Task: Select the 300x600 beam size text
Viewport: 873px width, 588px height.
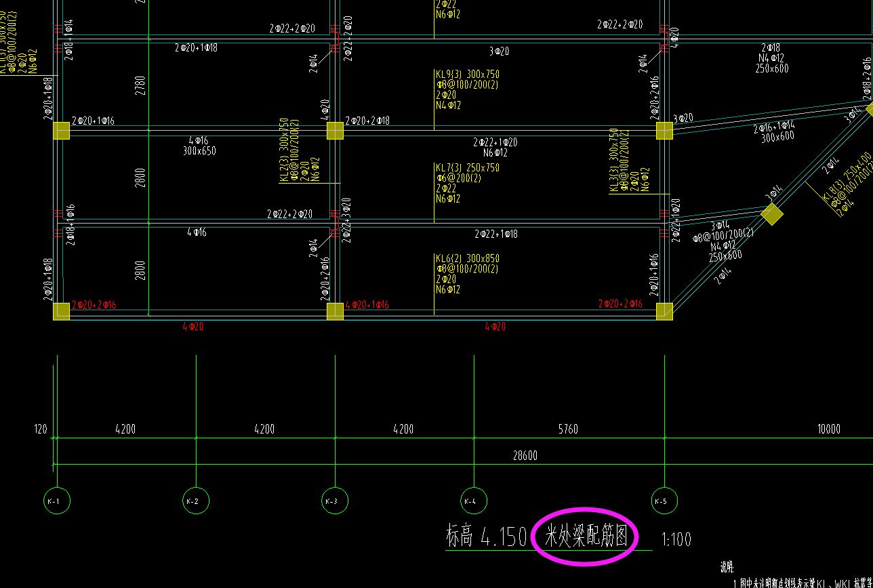Action: pos(777,138)
